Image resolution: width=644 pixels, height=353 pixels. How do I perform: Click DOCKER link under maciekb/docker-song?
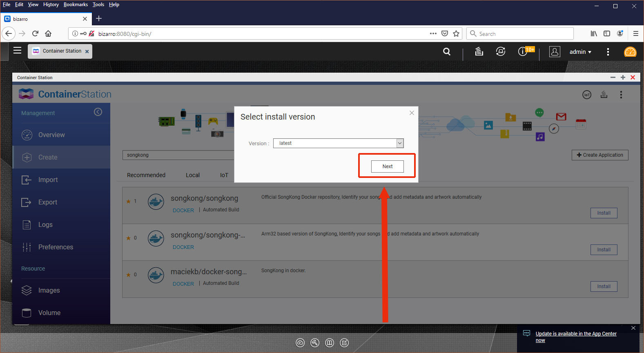point(183,284)
